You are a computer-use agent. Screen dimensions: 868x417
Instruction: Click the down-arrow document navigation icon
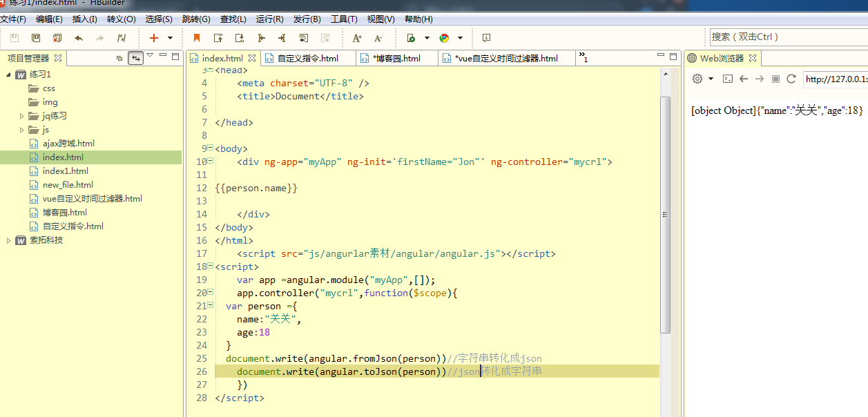point(240,38)
